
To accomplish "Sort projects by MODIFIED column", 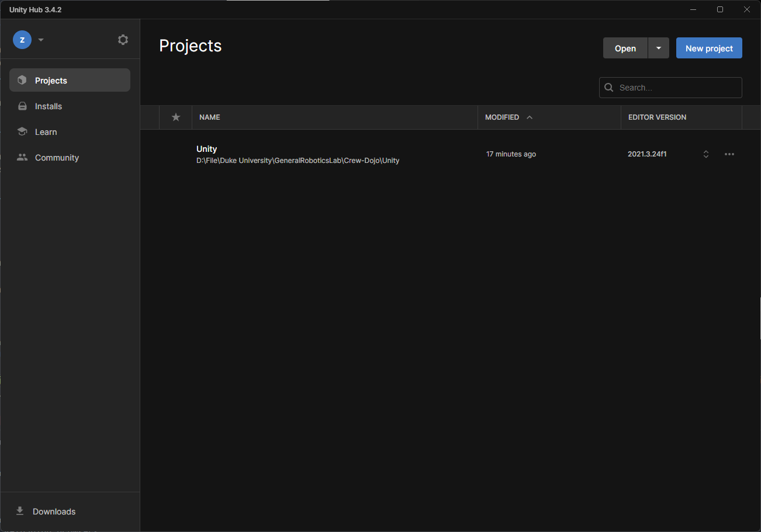I will point(502,117).
